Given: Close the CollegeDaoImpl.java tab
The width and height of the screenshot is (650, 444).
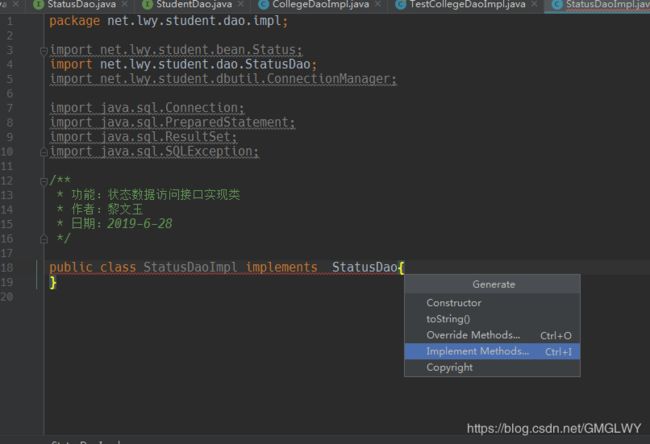Looking at the screenshot, I should [378, 4].
